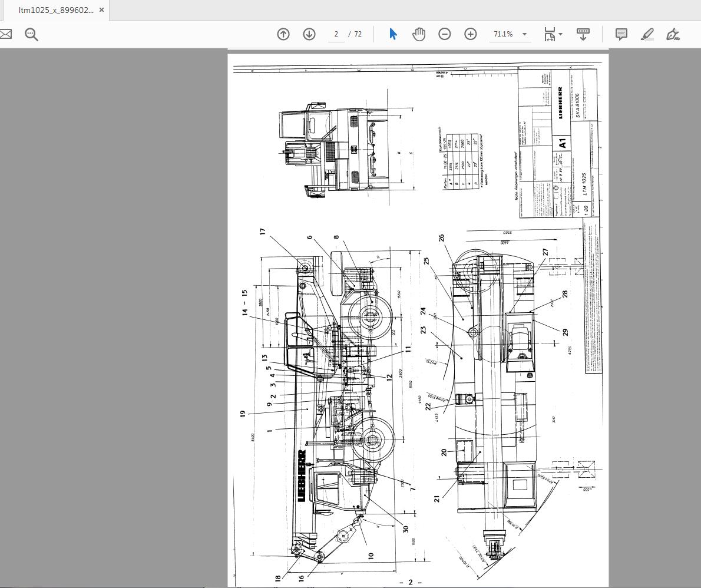The width and height of the screenshot is (701, 588).
Task: Zoom out with the minus button
Action: tap(444, 34)
